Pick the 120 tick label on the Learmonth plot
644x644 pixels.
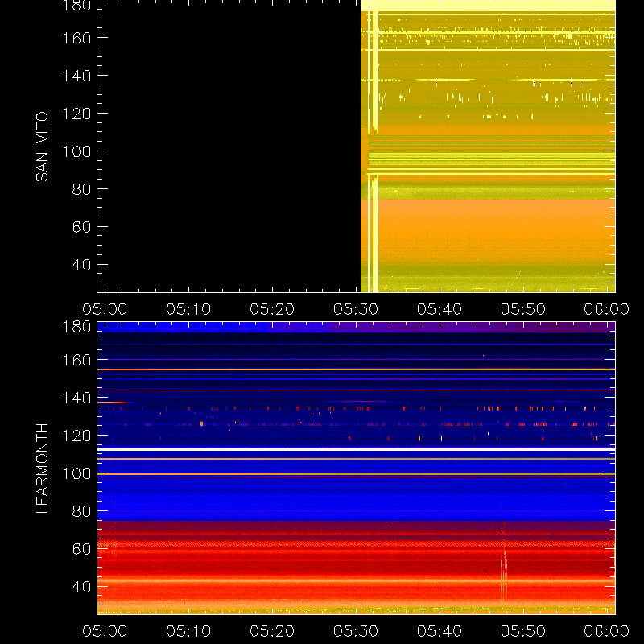[x=76, y=436]
